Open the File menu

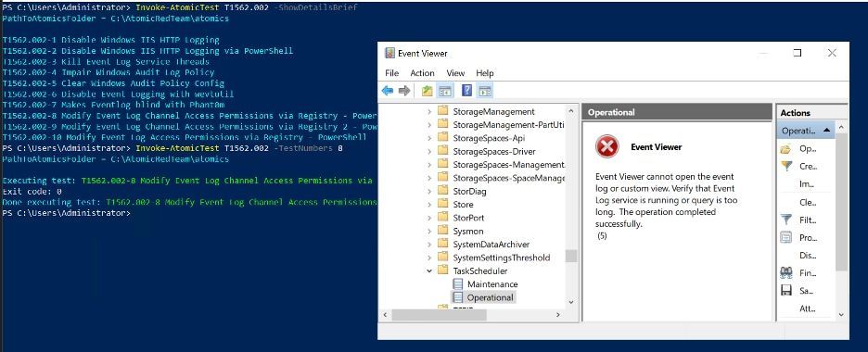click(391, 73)
